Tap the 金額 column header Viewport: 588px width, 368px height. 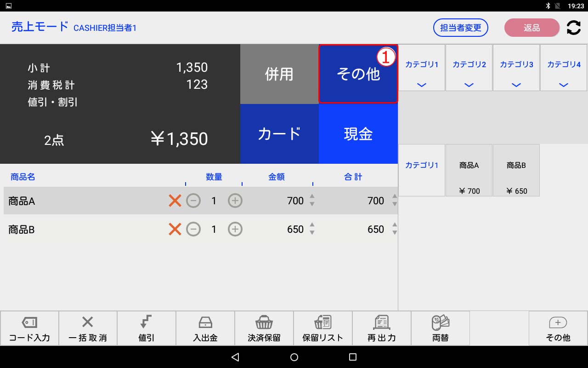[x=277, y=177]
